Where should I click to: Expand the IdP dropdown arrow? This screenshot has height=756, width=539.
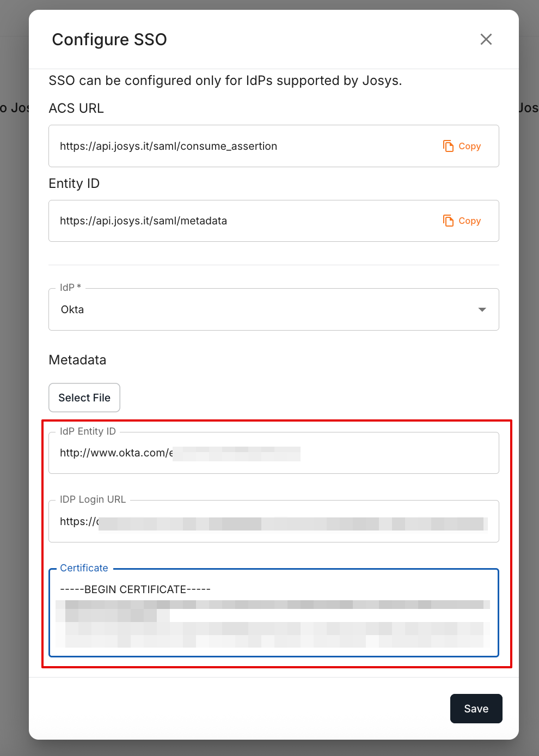[x=481, y=309]
